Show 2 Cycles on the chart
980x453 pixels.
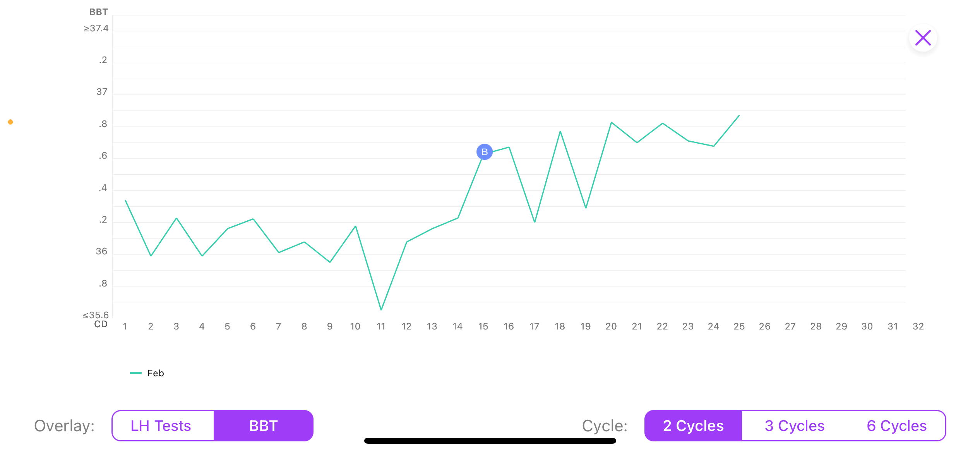[x=693, y=426]
